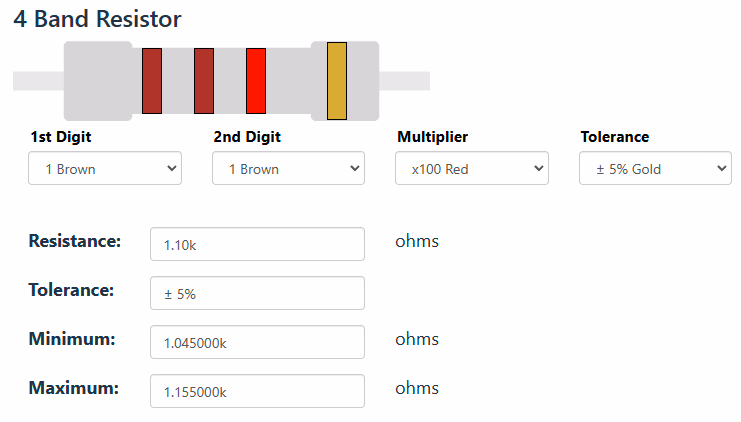The height and width of the screenshot is (422, 741).
Task: Click the Minimum: label
Action: tap(72, 339)
